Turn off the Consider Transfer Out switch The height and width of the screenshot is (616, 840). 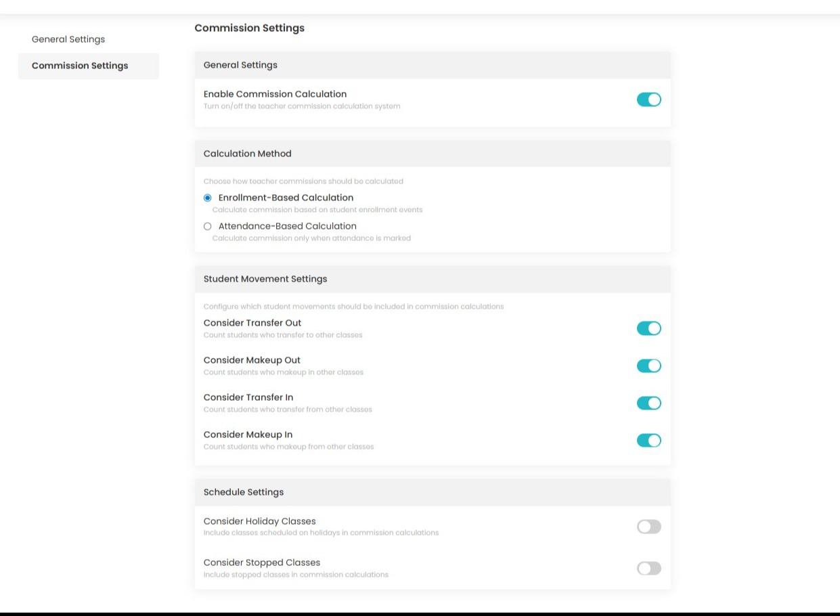point(648,328)
